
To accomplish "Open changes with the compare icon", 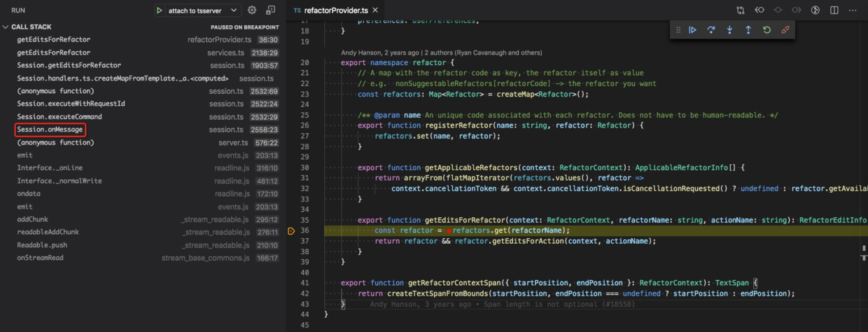I will coord(741,11).
